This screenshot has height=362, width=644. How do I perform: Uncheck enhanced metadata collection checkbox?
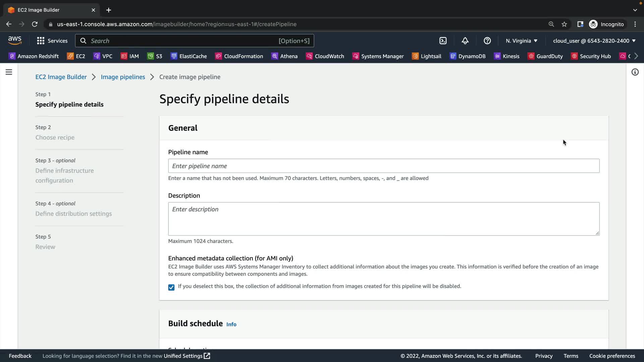(171, 287)
